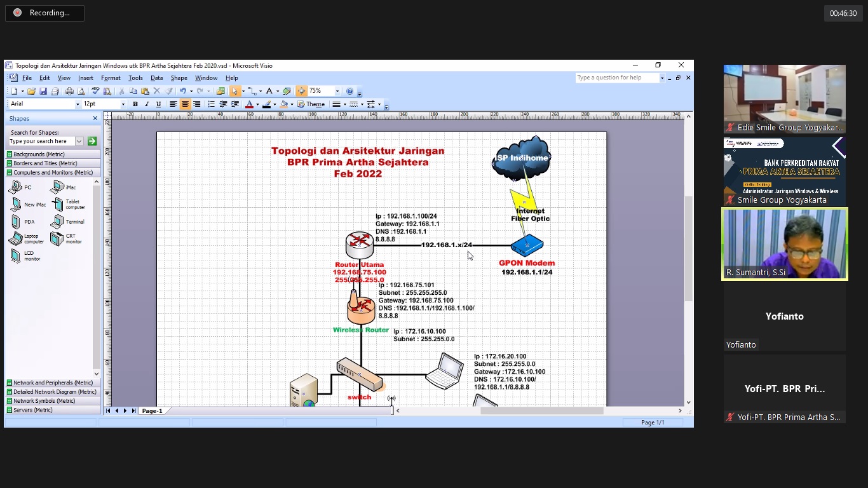Toggle Bold formatting

pyautogui.click(x=135, y=104)
